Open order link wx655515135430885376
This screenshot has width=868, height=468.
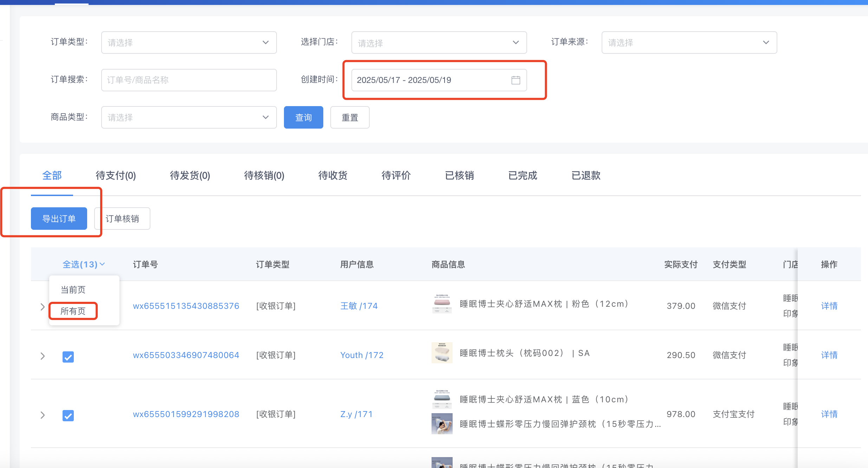point(186,306)
